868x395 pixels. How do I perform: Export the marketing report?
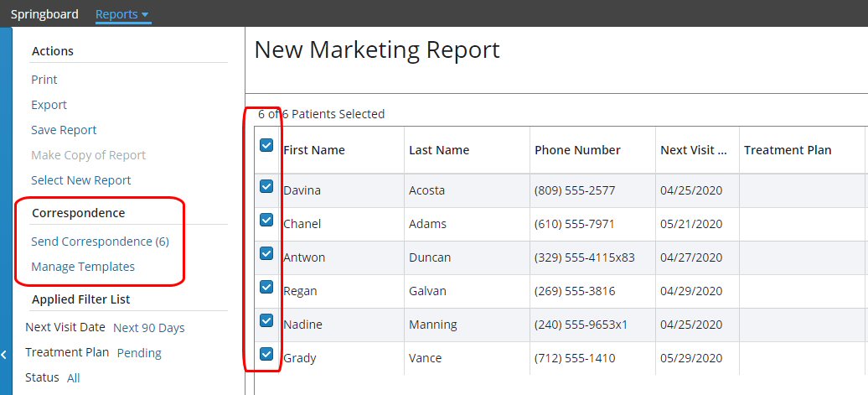(49, 105)
